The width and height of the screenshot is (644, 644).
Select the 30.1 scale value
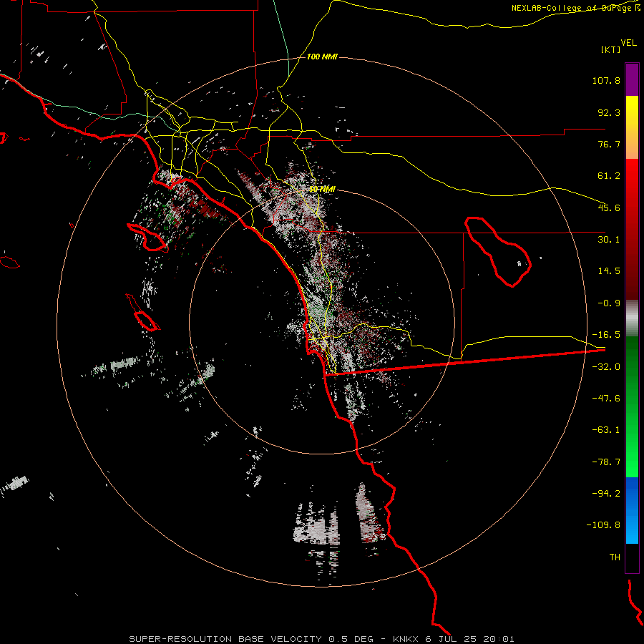tap(609, 240)
